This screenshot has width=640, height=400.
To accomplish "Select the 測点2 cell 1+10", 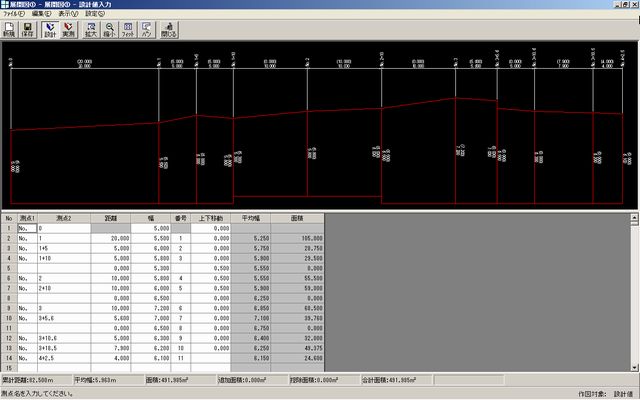I will (64, 258).
